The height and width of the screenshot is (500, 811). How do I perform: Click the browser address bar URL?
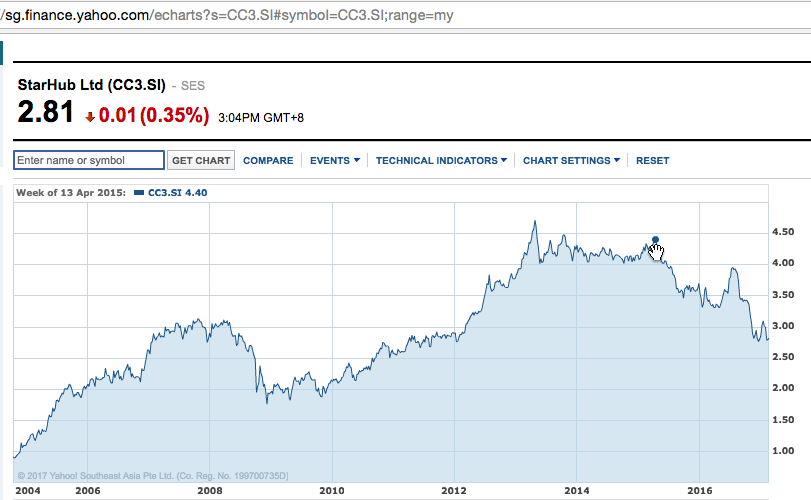tap(227, 16)
